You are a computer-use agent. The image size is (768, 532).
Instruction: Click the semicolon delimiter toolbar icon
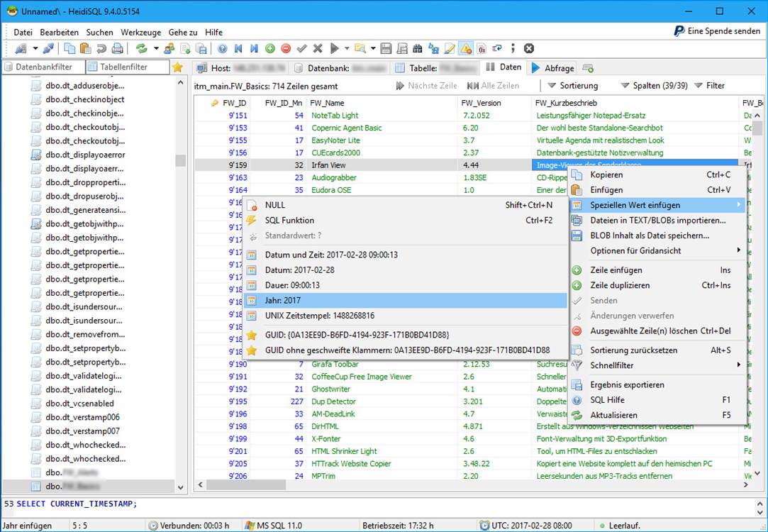pyautogui.click(x=513, y=48)
